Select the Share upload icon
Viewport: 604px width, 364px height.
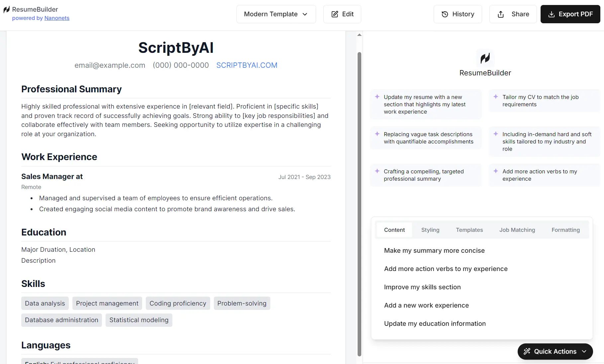click(x=501, y=14)
